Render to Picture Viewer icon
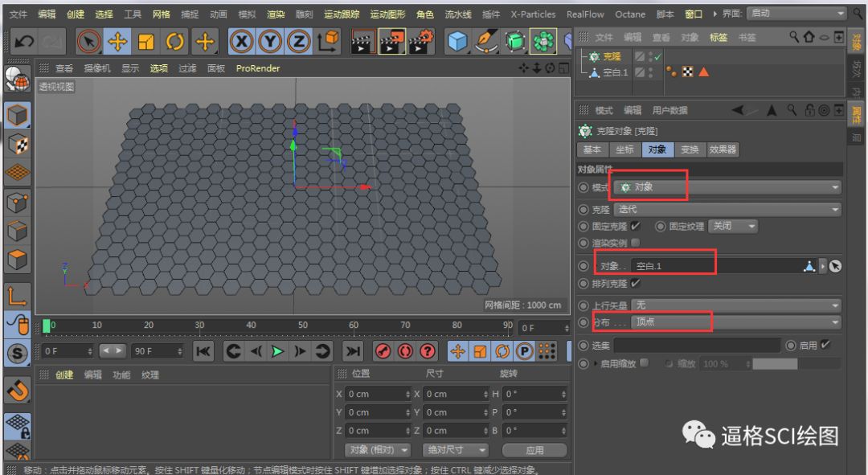The height and width of the screenshot is (475, 868). 392,42
